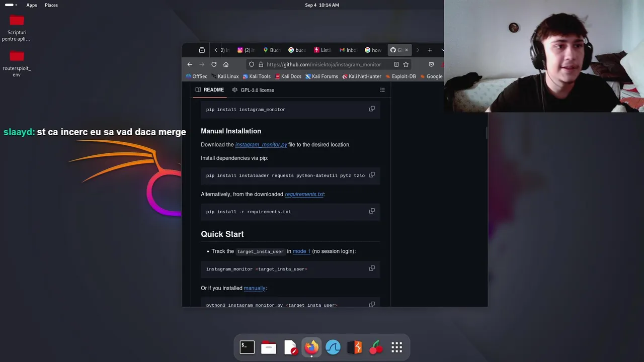Open the Exploit-DB bookmark
The image size is (644, 362).
tap(400, 76)
